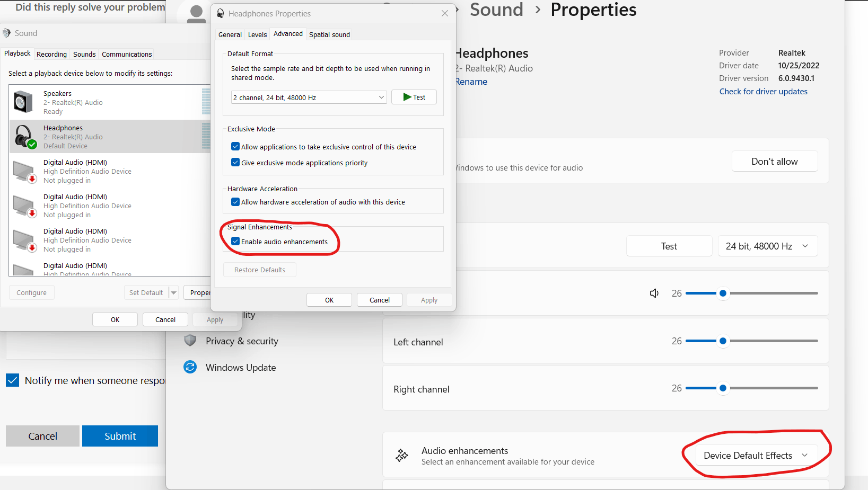Click Restore Defaults button
This screenshot has width=868, height=490.
260,270
